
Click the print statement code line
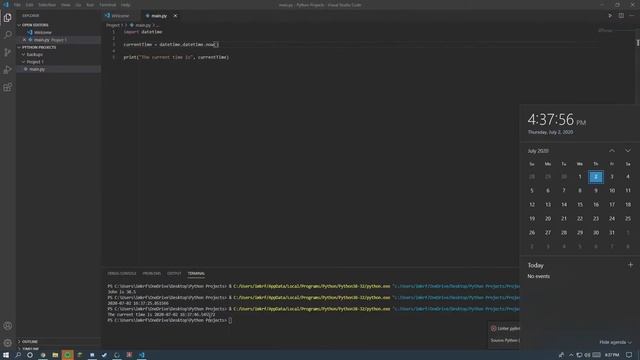(176, 57)
